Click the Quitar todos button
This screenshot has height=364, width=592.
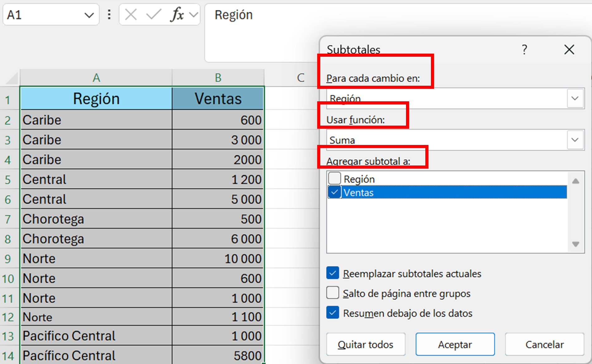(x=365, y=344)
